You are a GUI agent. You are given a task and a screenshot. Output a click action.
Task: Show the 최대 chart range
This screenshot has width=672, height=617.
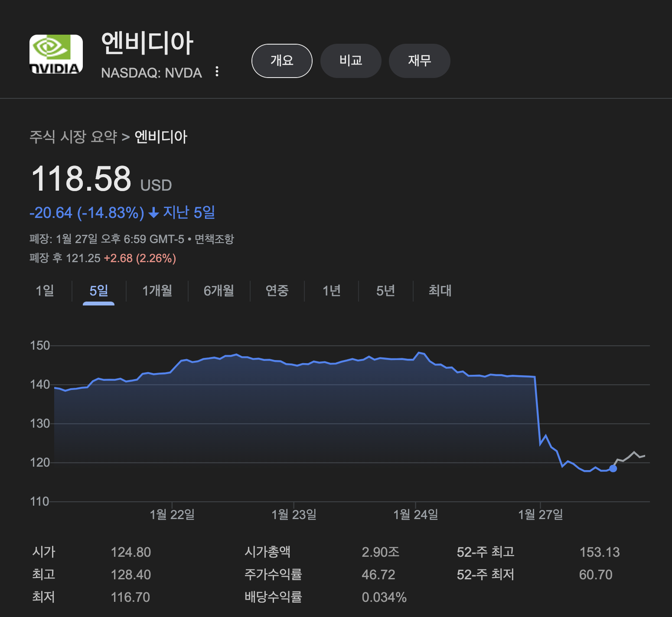(x=440, y=291)
